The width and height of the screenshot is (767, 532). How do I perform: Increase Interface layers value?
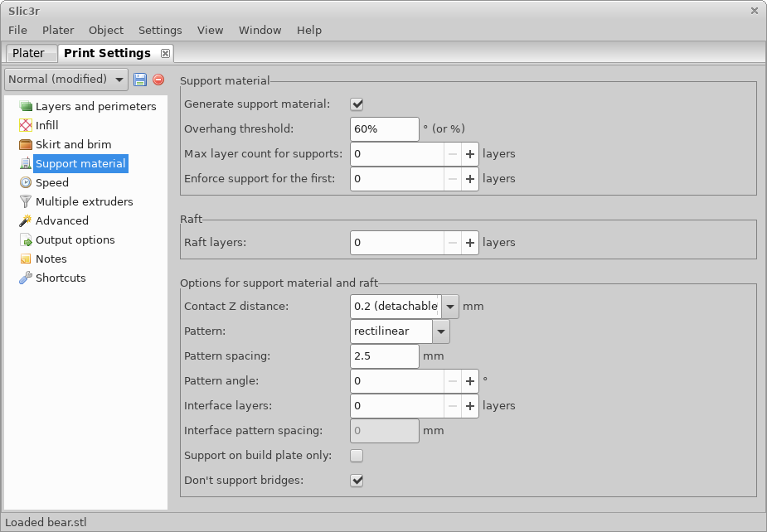(x=470, y=406)
